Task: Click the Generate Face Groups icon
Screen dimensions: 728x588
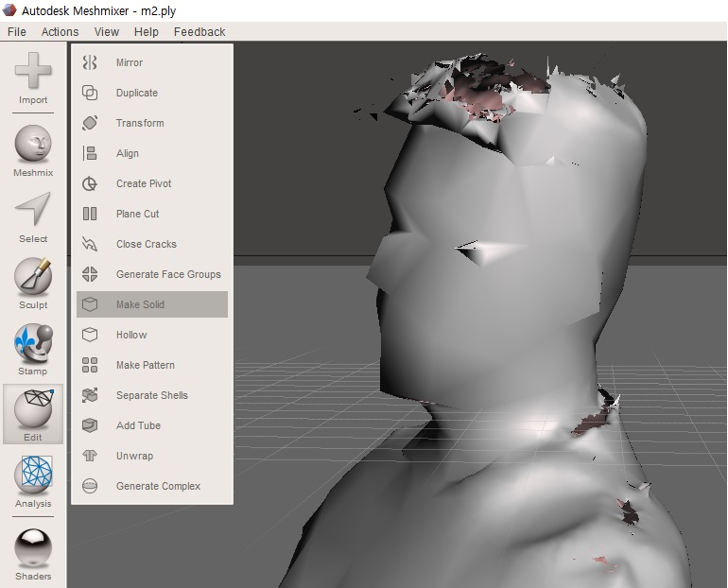Action: coord(90,274)
